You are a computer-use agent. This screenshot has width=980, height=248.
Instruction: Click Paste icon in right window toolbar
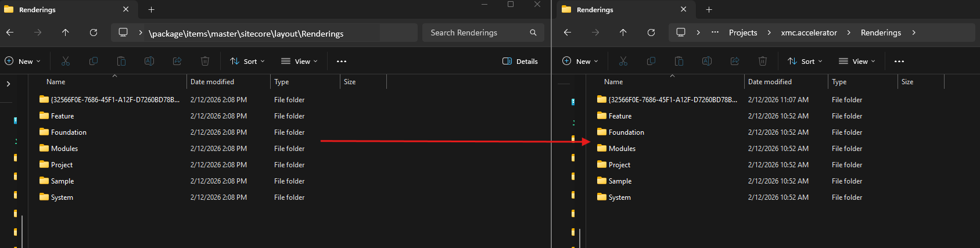679,61
